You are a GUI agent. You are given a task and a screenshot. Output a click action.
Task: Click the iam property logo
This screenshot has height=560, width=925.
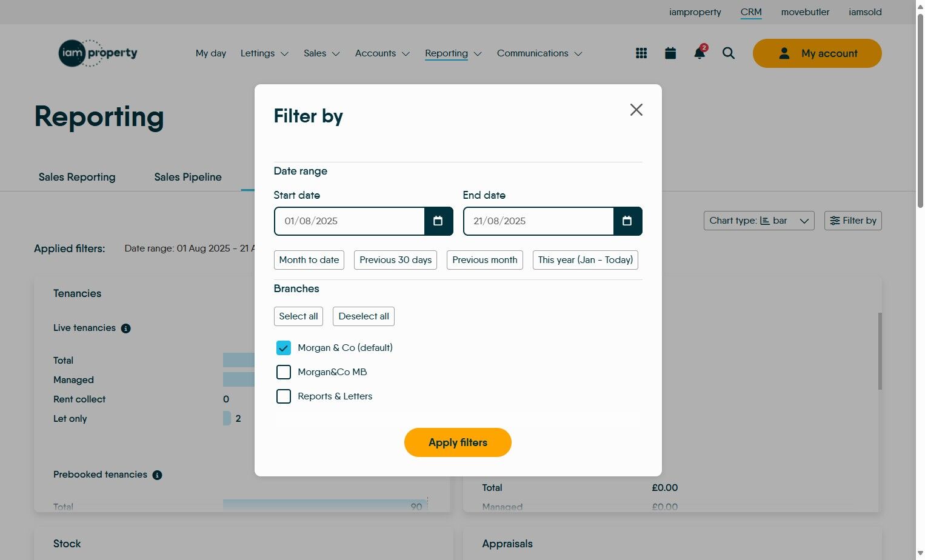coord(98,53)
